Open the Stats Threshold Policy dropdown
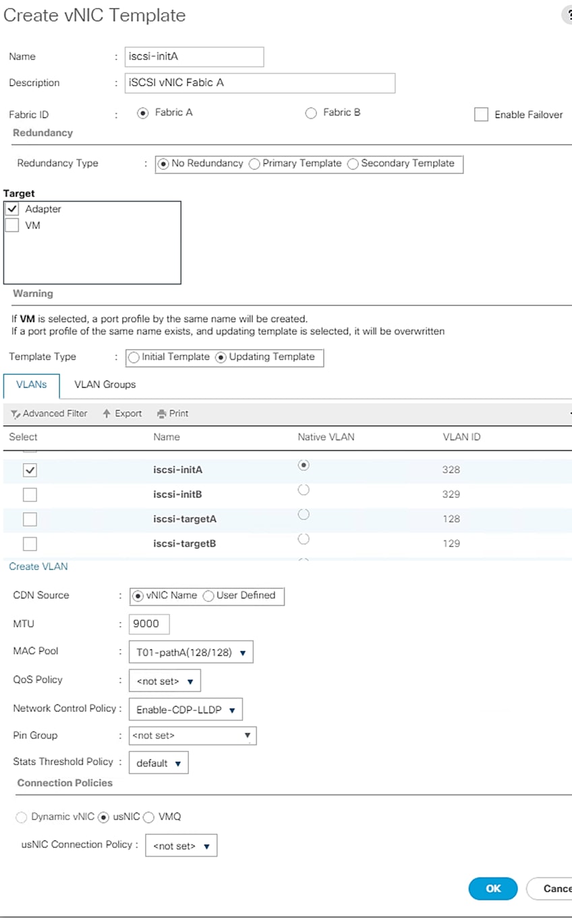 (159, 763)
